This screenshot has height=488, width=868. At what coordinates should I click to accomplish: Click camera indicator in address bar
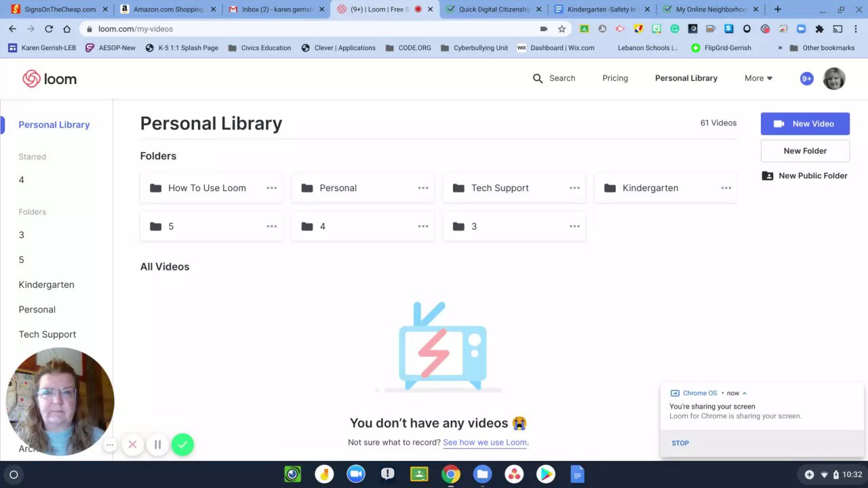pyautogui.click(x=544, y=28)
